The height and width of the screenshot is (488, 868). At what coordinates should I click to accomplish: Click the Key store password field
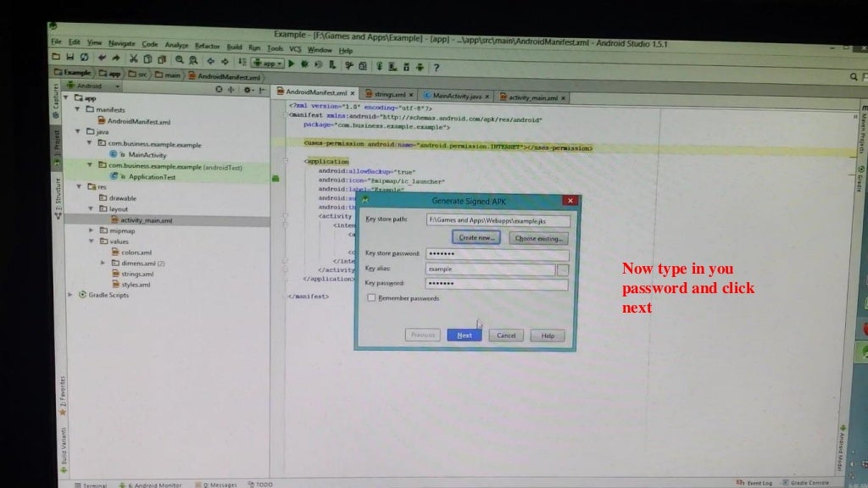point(497,254)
